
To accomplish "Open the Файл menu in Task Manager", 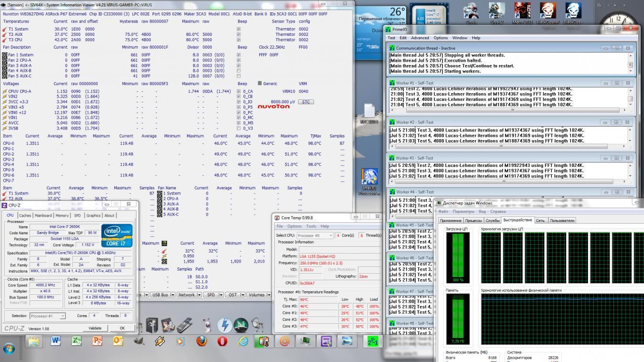I will tap(444, 211).
